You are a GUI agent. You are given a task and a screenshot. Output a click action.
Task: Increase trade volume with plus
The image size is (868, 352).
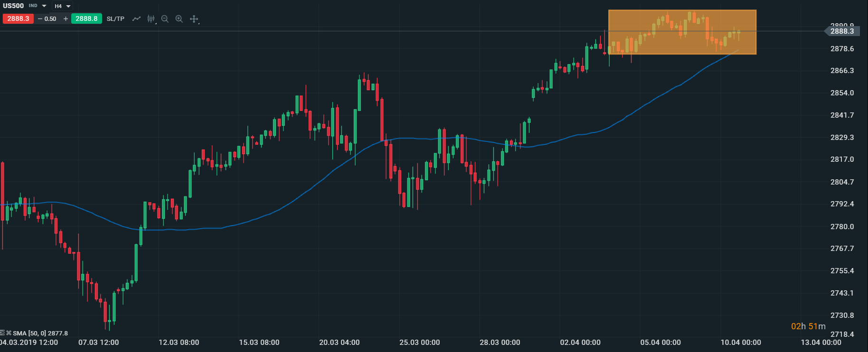pyautogui.click(x=66, y=19)
